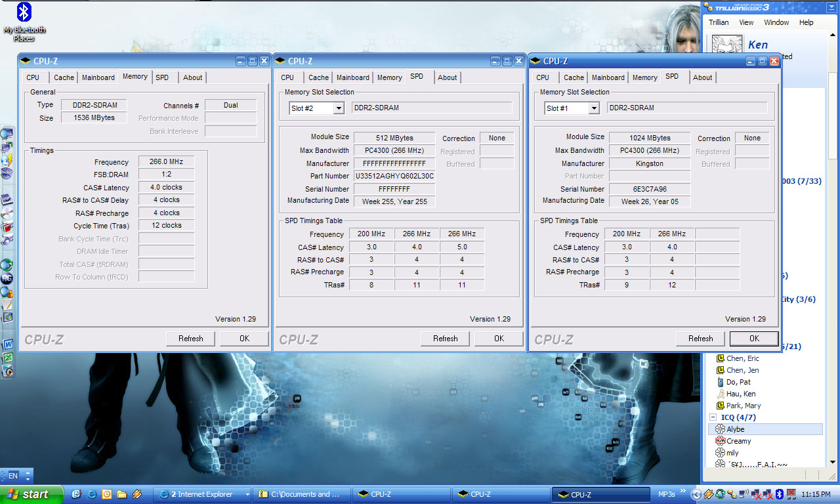Select contact Chen, Eric
The image size is (840, 504).
(x=743, y=358)
